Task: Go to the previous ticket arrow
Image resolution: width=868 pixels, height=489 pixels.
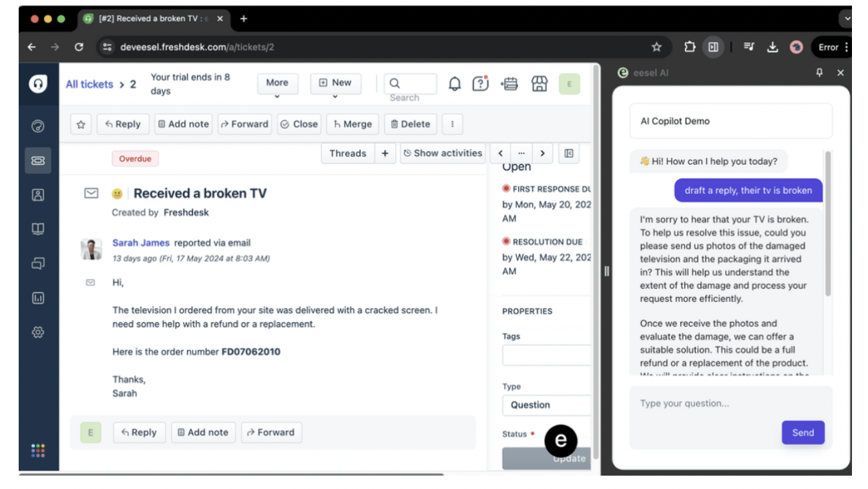Action: coord(501,153)
